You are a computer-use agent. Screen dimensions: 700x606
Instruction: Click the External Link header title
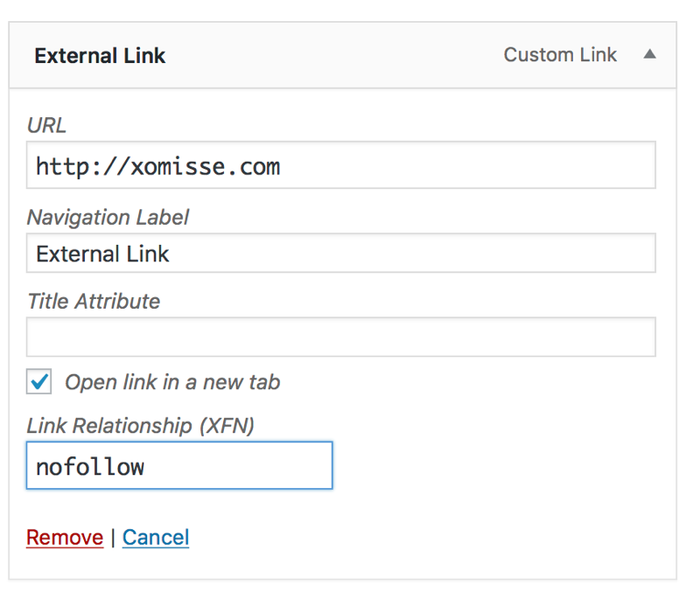(x=100, y=56)
